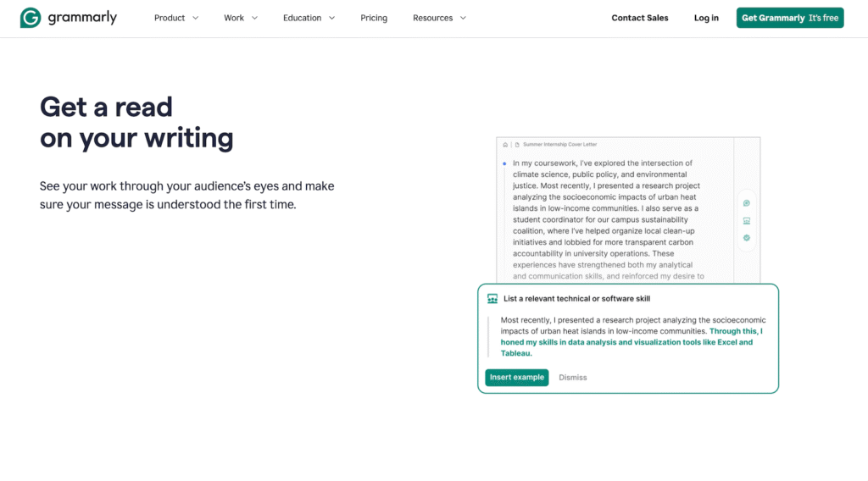Open the Education dropdown menu

coord(309,18)
